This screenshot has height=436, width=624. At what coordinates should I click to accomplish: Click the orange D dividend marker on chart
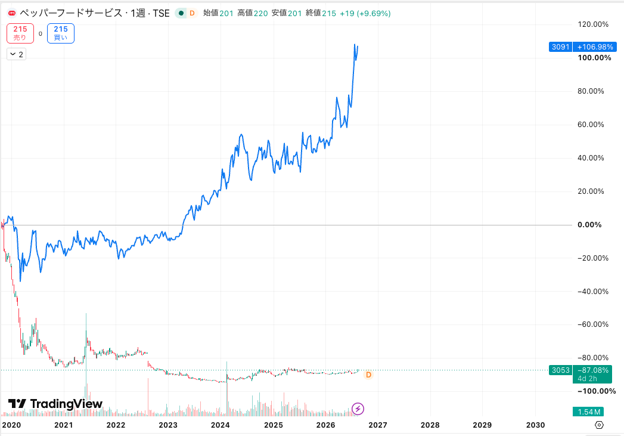(x=368, y=375)
